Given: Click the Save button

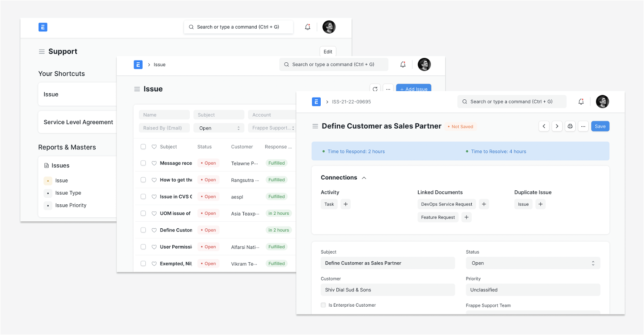Looking at the screenshot, I should [600, 126].
